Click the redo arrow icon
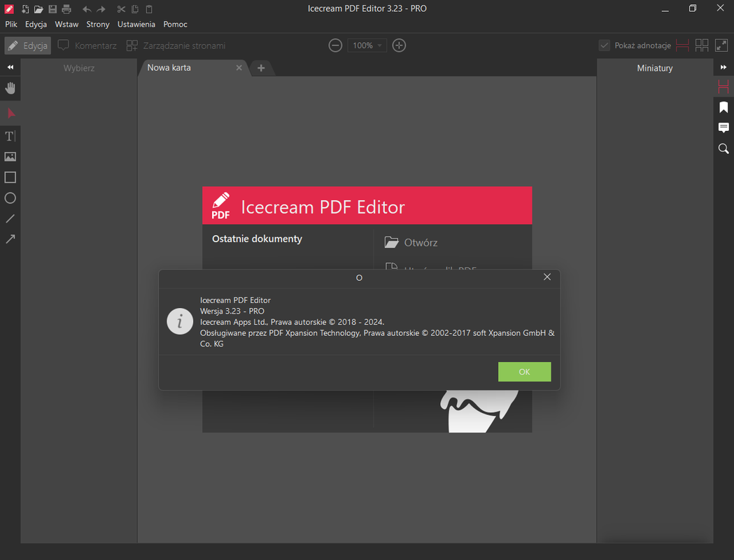Image resolution: width=734 pixels, height=560 pixels. tap(101, 9)
